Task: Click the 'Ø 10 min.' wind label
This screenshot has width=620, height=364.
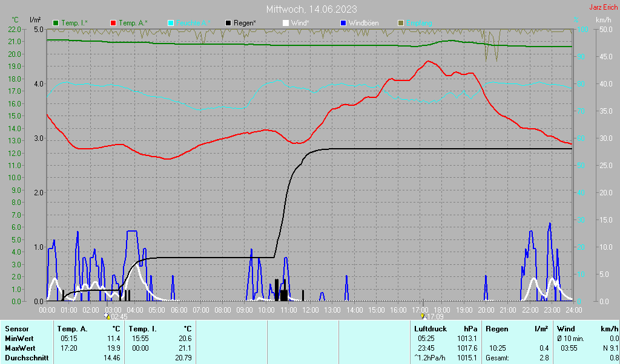Action: tap(570, 339)
